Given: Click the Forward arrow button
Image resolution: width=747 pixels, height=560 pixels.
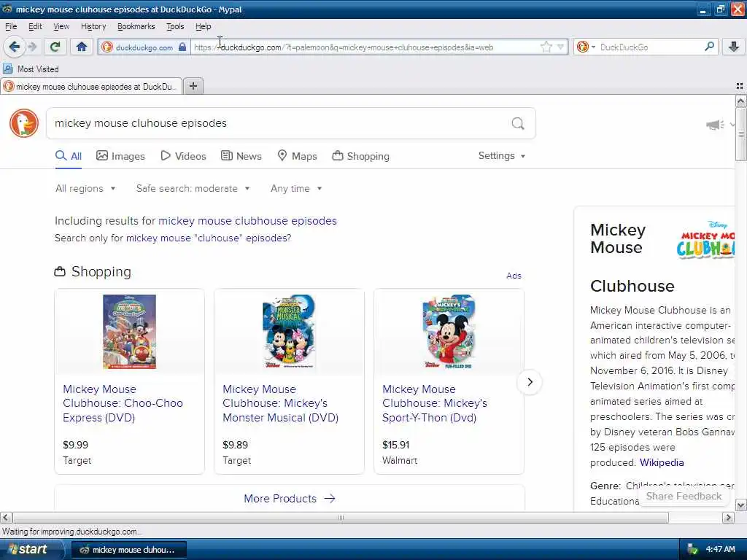Looking at the screenshot, I should (33, 47).
